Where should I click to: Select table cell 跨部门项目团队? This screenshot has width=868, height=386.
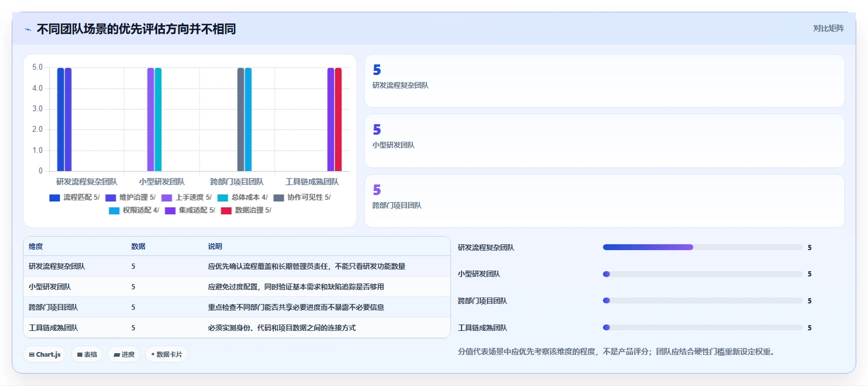[53, 307]
